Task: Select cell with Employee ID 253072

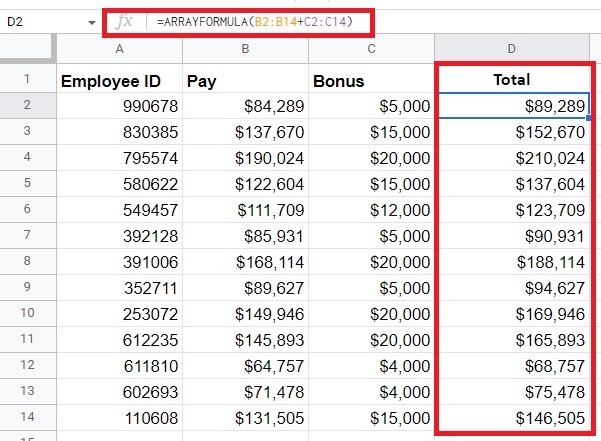Action: (x=120, y=314)
